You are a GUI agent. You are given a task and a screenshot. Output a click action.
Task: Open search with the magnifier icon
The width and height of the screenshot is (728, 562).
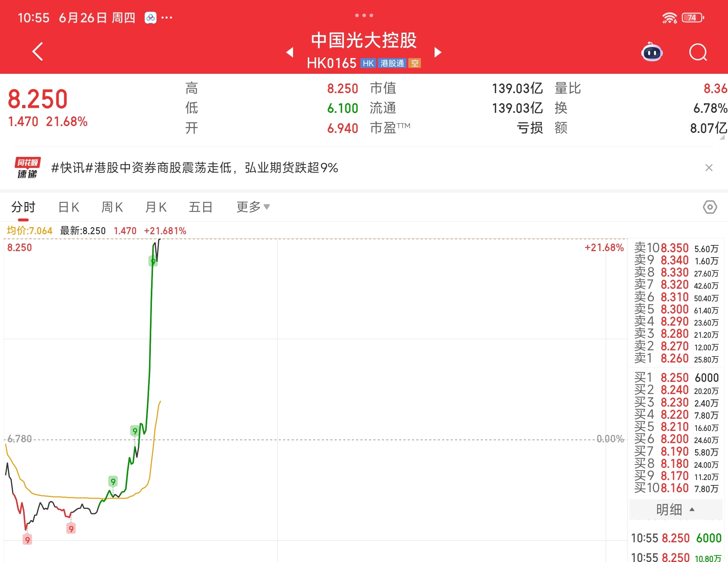698,53
